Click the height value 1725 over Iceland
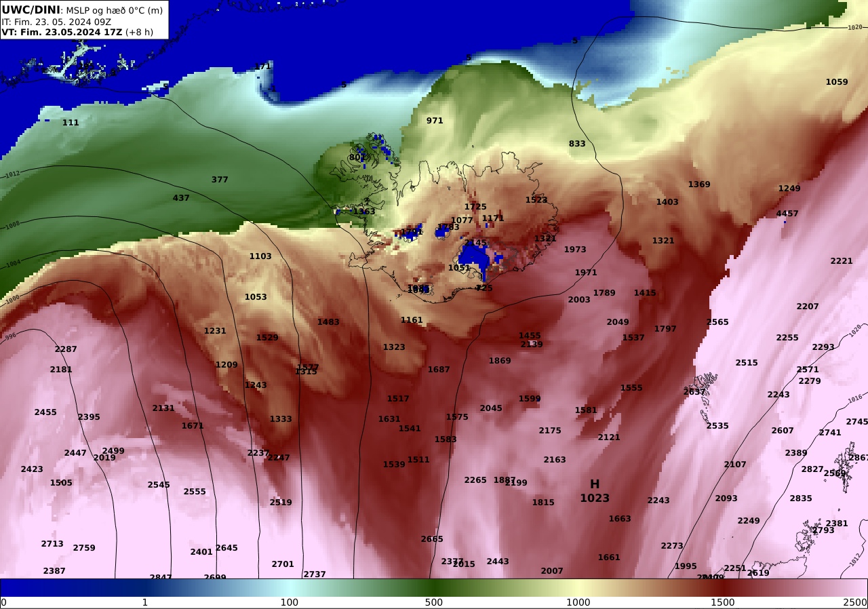This screenshot has width=868, height=609. pyautogui.click(x=475, y=207)
